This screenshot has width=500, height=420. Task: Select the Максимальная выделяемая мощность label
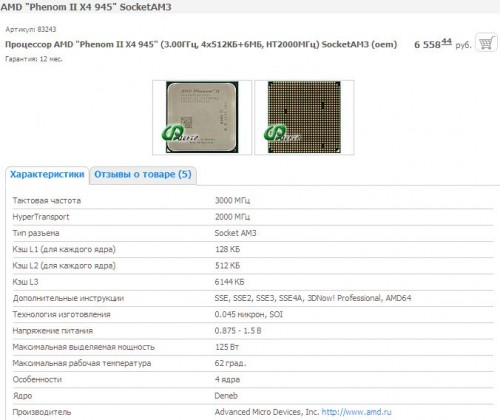tap(84, 347)
